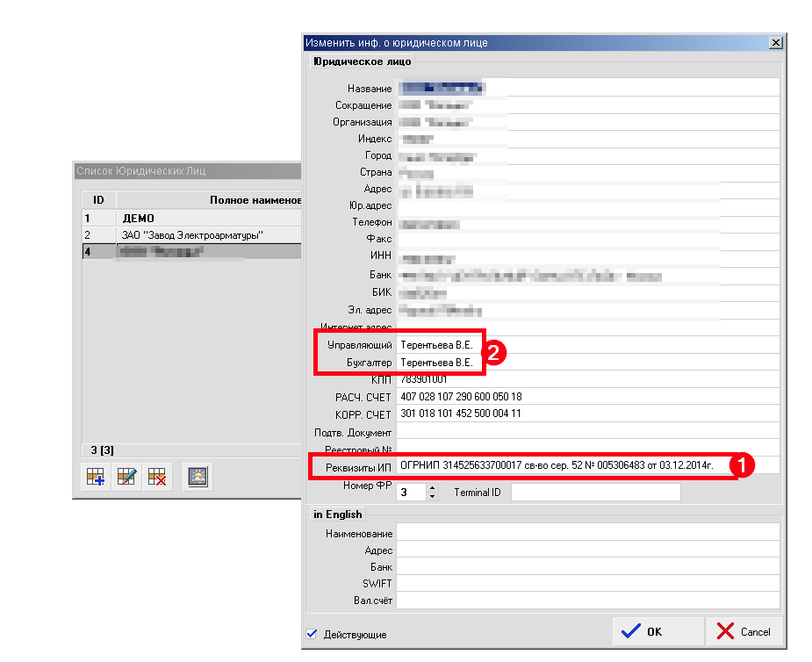Click the picture icon button in list toolbar
This screenshot has width=812, height=662.
(x=198, y=478)
